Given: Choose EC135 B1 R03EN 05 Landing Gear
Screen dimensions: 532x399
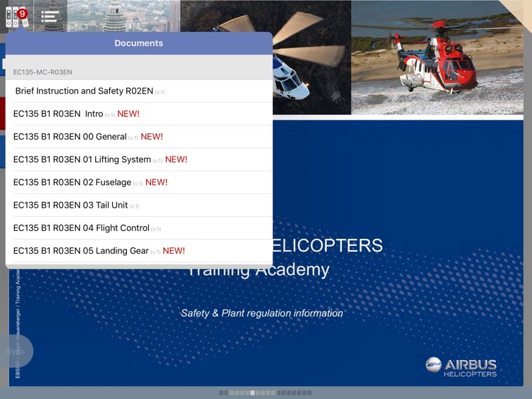Looking at the screenshot, I should 139,251.
